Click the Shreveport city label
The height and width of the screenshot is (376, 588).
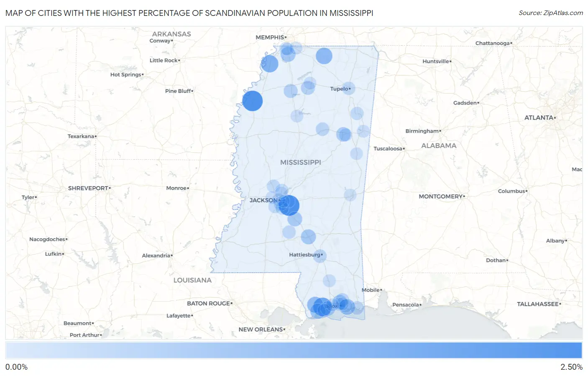(x=88, y=188)
